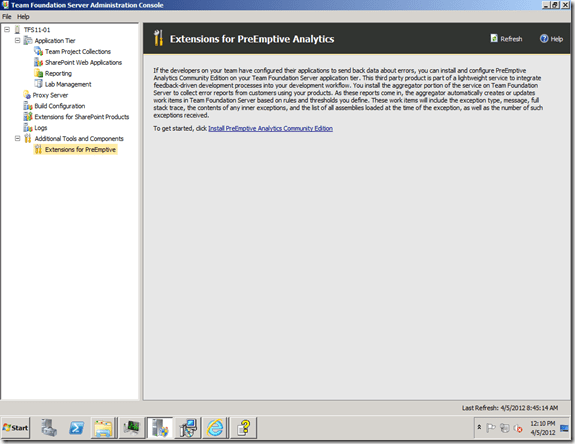Click the Action Center flag icon
The width and height of the screenshot is (575, 444).
pos(491,428)
